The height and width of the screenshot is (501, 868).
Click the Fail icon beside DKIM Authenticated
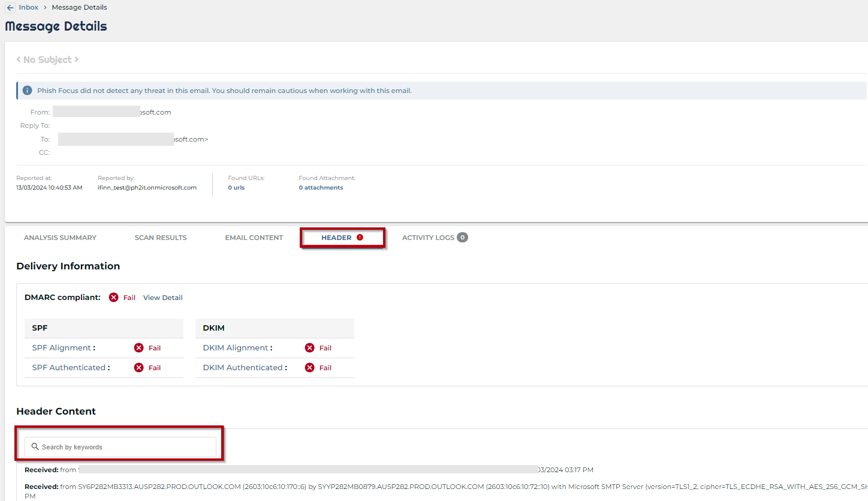309,367
